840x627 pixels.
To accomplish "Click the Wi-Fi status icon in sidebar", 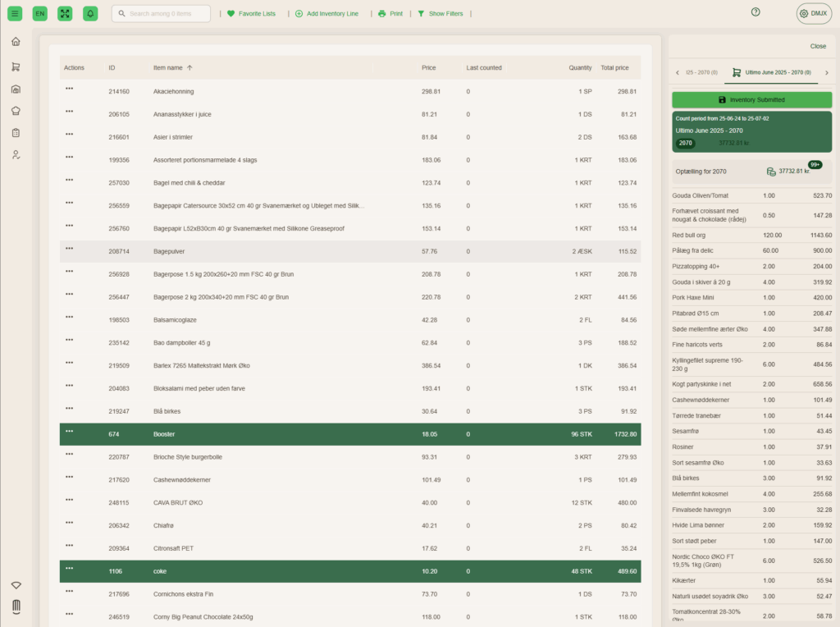I will pos(16,585).
